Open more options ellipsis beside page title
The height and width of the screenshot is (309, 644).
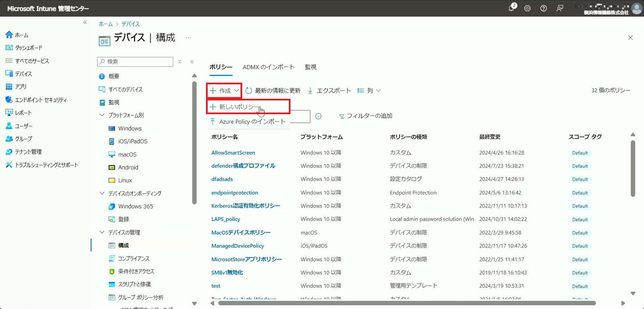188,38
